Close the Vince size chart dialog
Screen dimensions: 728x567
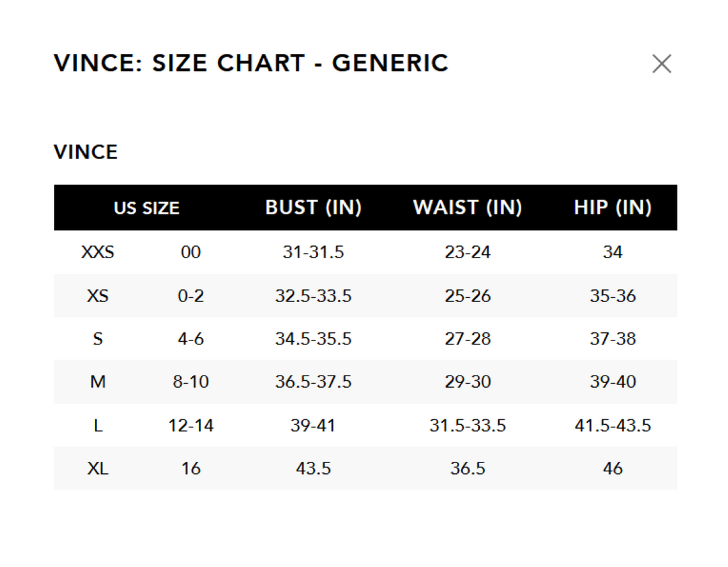661,64
